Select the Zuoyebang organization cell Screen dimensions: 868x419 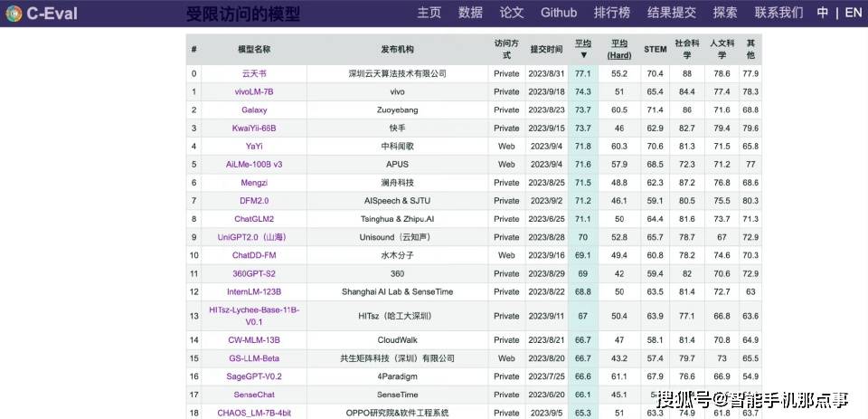[x=398, y=110]
